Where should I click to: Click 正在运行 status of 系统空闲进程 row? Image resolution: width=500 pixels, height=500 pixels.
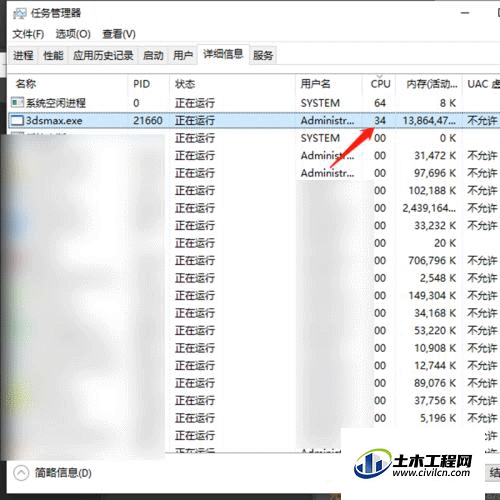195,103
